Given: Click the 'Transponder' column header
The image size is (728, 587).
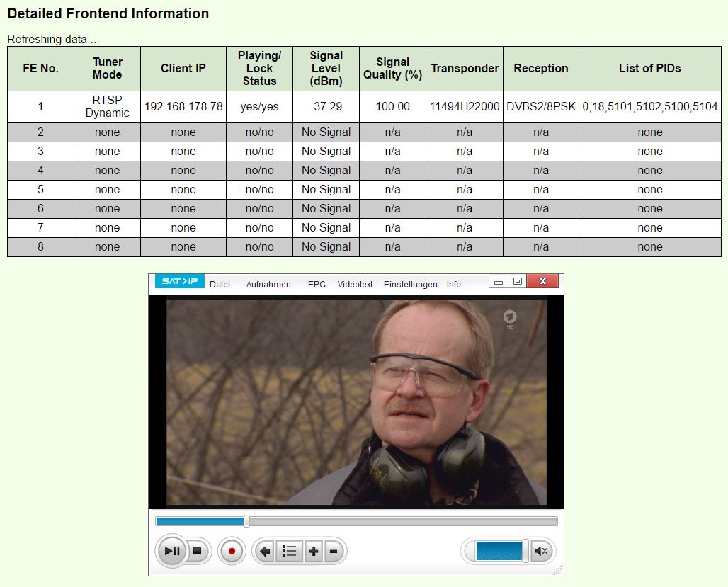Looking at the screenshot, I should (x=465, y=68).
